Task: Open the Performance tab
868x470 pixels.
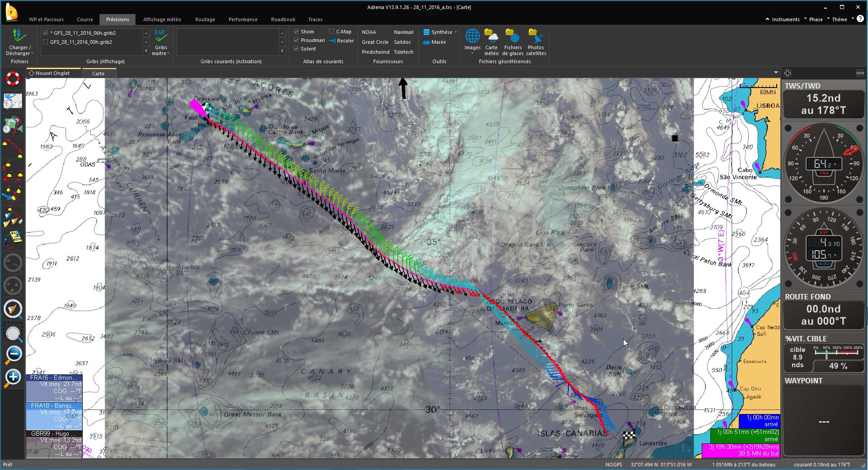Action: pos(243,19)
